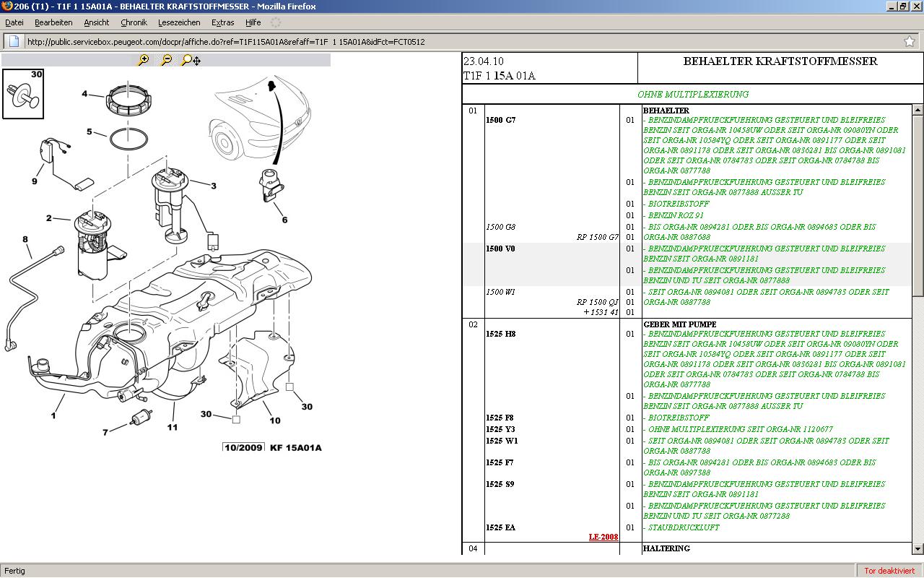924x578 pixels.
Task: Zoom in on the parts diagram
Action: [143, 60]
